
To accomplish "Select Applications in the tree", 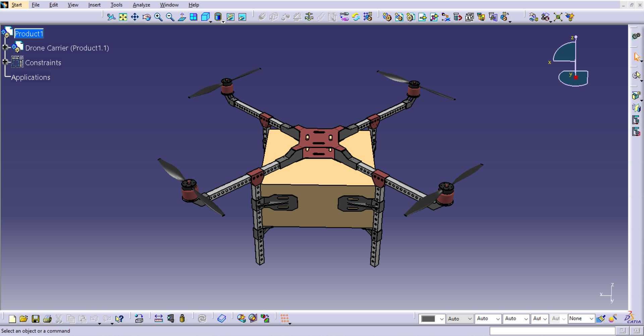I will [x=31, y=77].
